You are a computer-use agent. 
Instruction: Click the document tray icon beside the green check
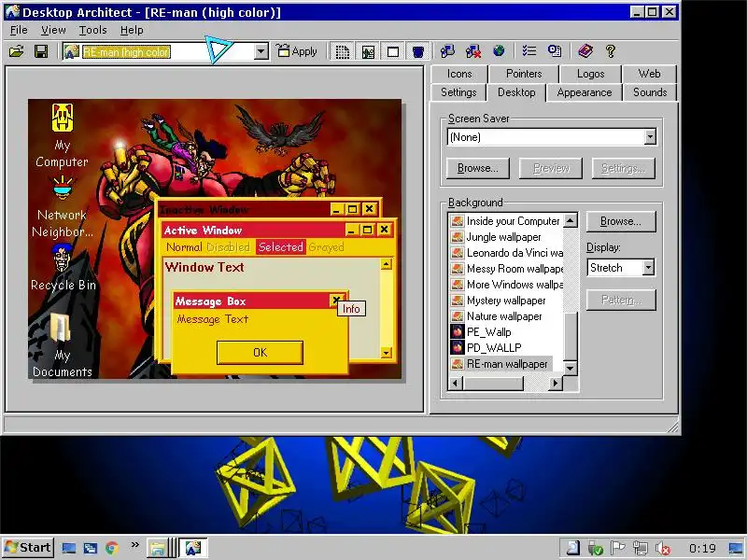(573, 549)
